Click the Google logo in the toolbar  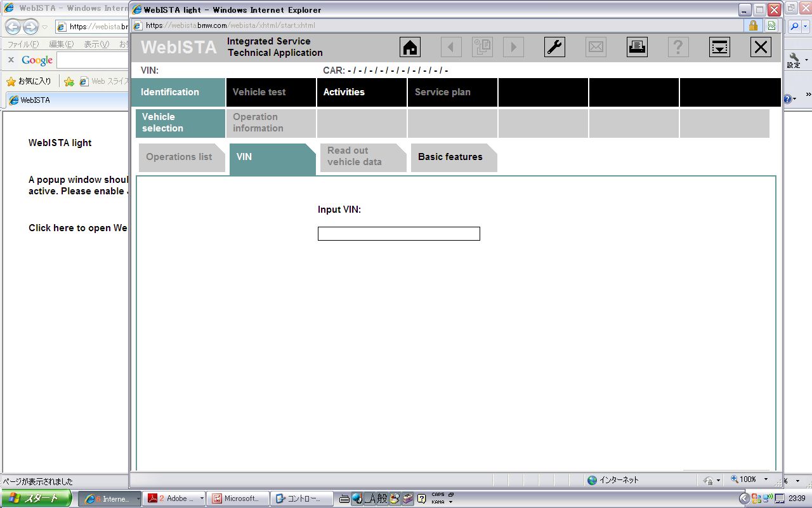click(37, 60)
